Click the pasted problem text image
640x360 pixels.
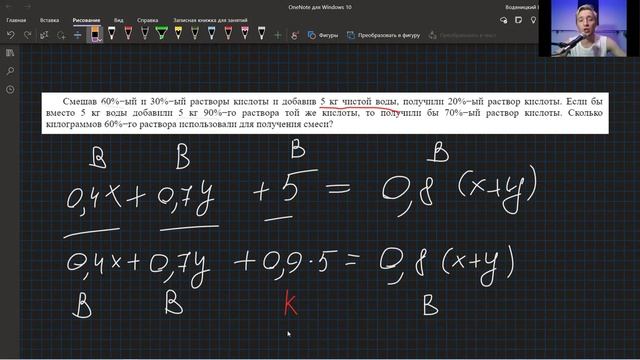point(325,113)
